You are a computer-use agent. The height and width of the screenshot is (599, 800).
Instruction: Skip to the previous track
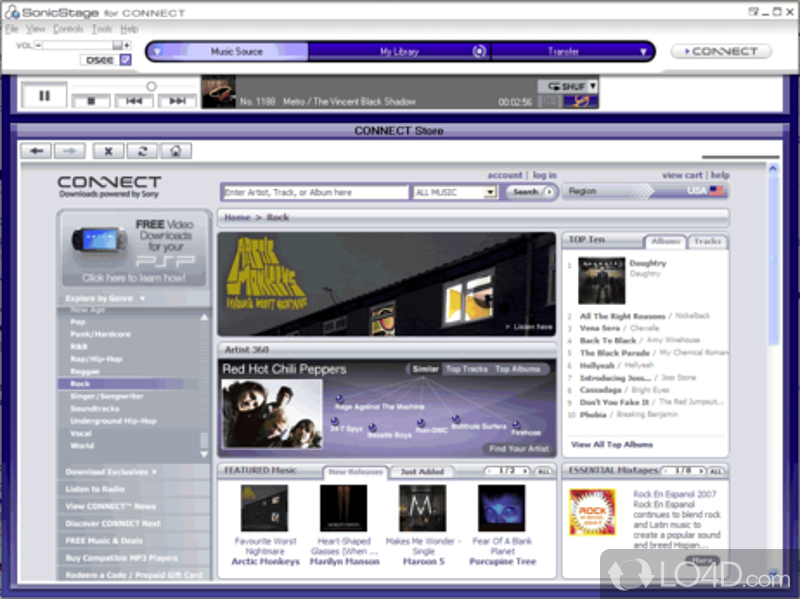134,101
